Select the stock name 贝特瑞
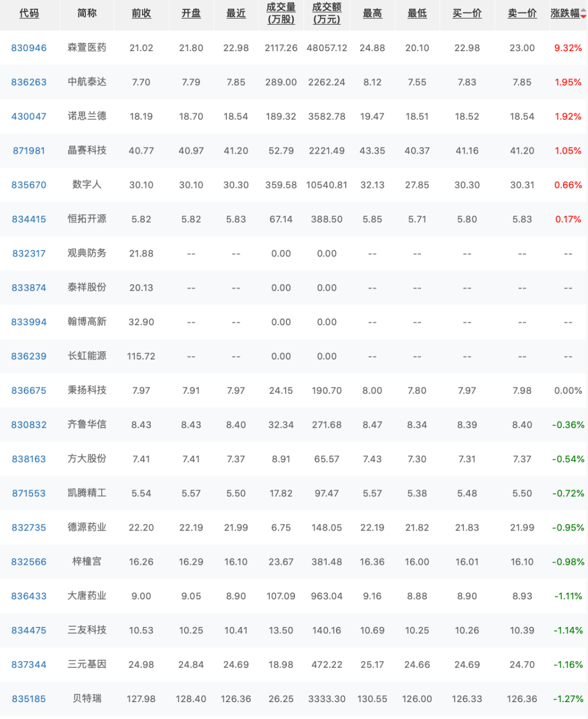 [87, 699]
